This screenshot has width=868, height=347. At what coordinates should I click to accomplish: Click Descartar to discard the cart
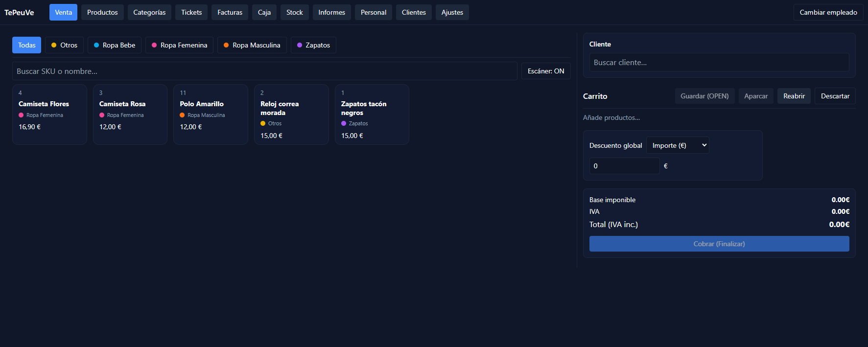click(x=835, y=96)
